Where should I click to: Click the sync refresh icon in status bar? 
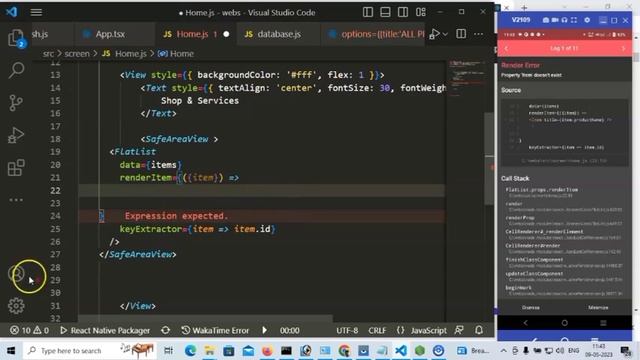165,330
